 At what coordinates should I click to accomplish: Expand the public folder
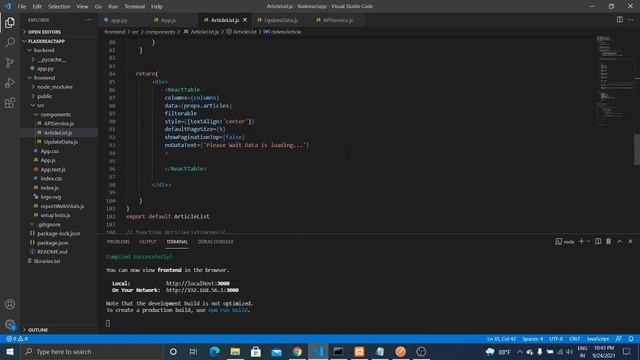tap(44, 96)
